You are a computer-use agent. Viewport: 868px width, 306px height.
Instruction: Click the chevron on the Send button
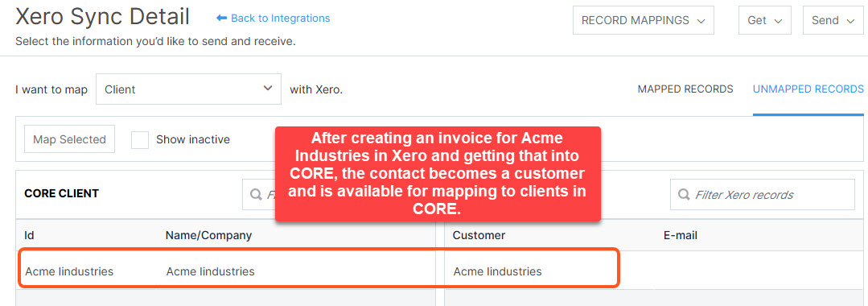pyautogui.click(x=851, y=21)
